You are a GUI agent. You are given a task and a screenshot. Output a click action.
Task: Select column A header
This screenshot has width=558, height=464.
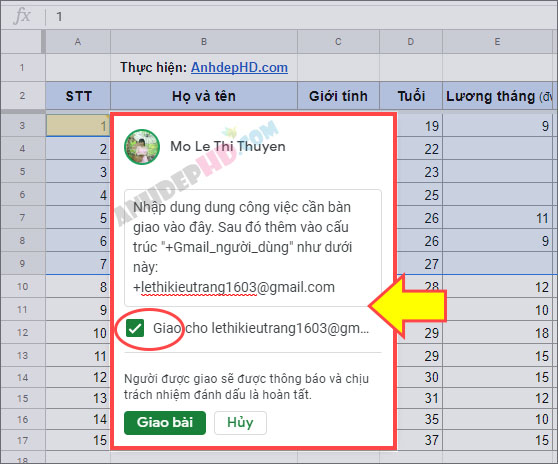point(78,42)
